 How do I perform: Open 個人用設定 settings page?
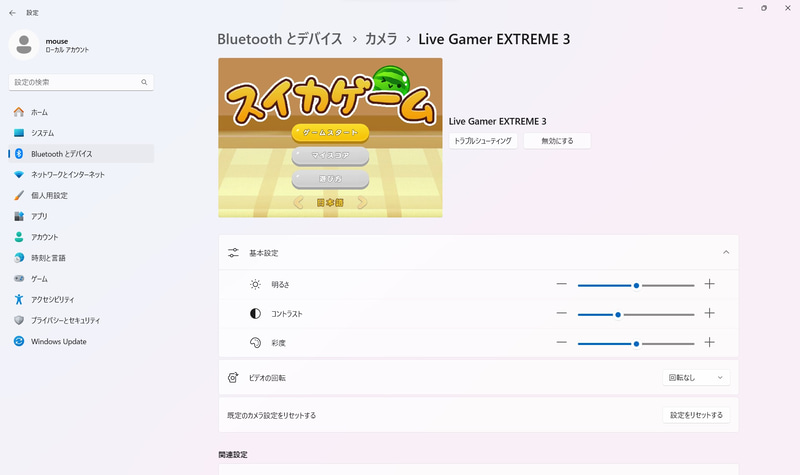click(81, 195)
